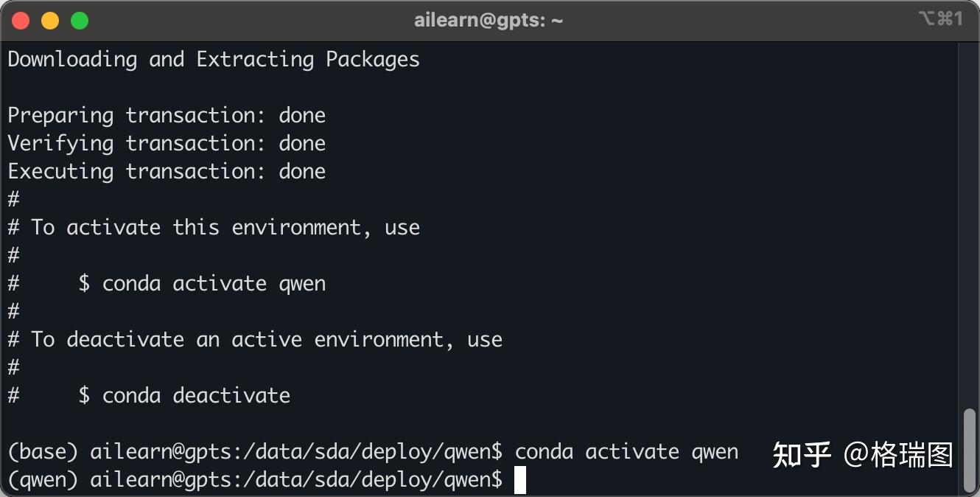Click the '# To activate this environment' comment
The image size is (980, 497).
click(x=214, y=227)
